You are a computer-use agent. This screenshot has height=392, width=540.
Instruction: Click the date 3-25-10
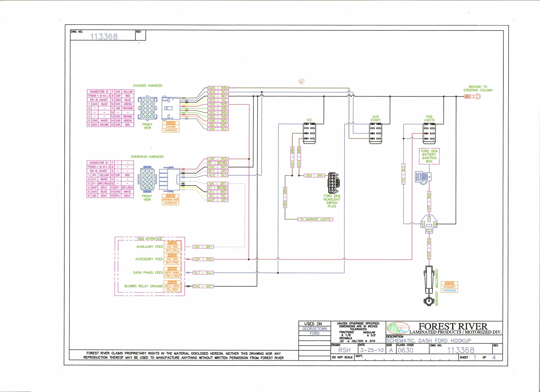point(372,350)
